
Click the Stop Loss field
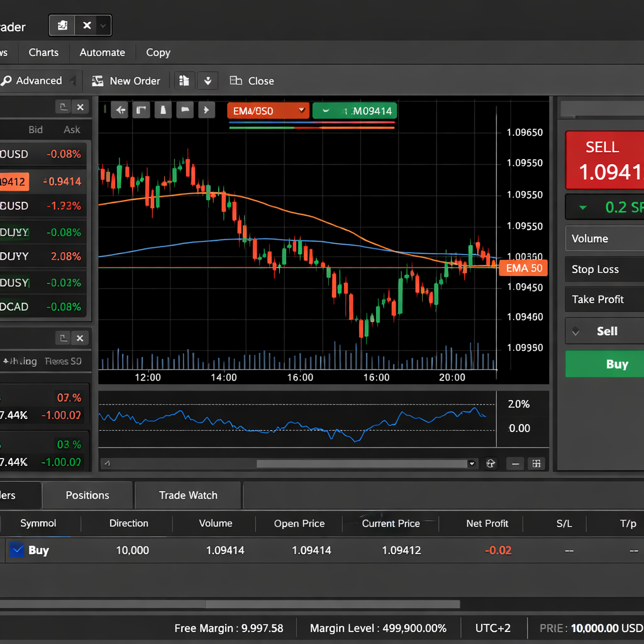coord(604,269)
